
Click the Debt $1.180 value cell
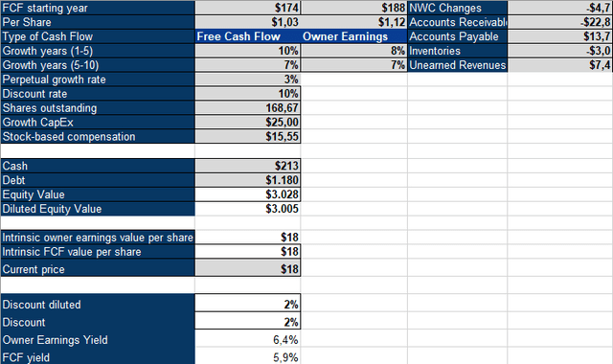click(247, 180)
